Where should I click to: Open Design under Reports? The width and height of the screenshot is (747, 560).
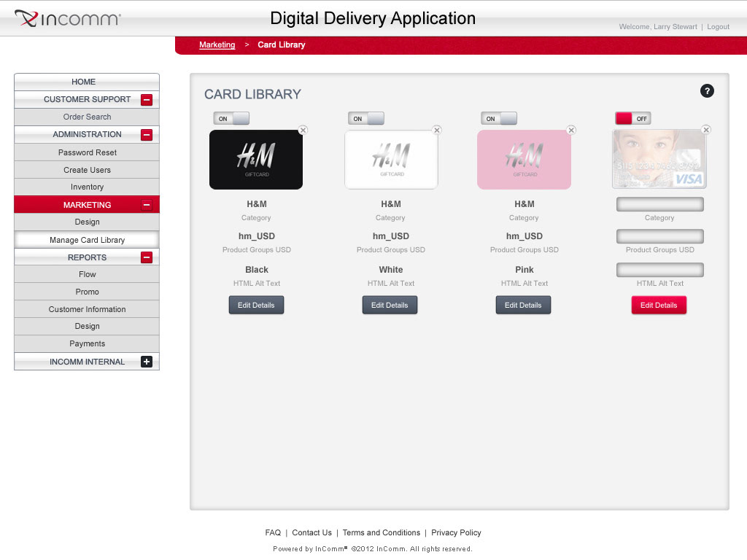point(87,327)
